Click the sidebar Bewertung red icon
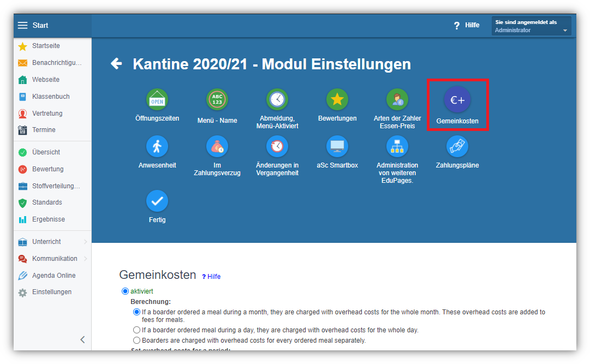Viewport: 590px width, 364px height. (22, 169)
